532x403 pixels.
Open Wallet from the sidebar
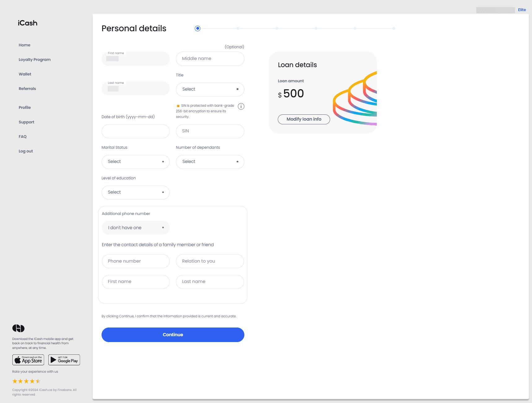click(25, 74)
